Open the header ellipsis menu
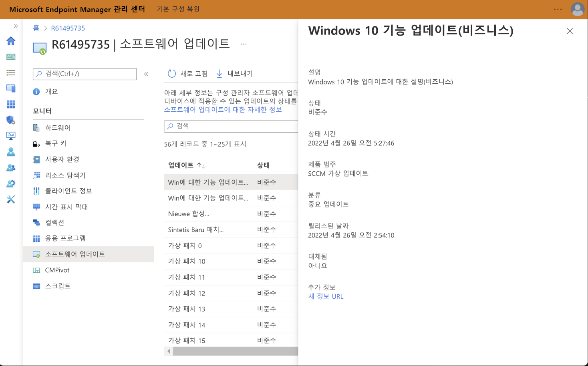 tap(558, 9)
